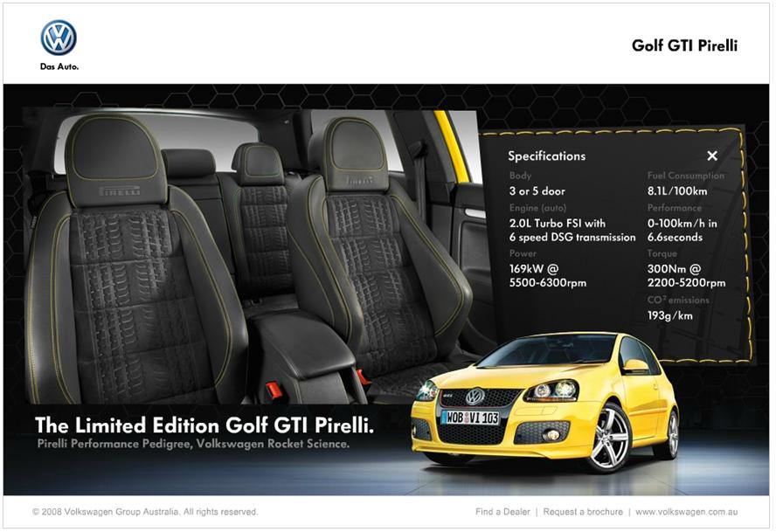Click the Pirelli logo on the left seat headrest
776x532 pixels.
pos(120,190)
